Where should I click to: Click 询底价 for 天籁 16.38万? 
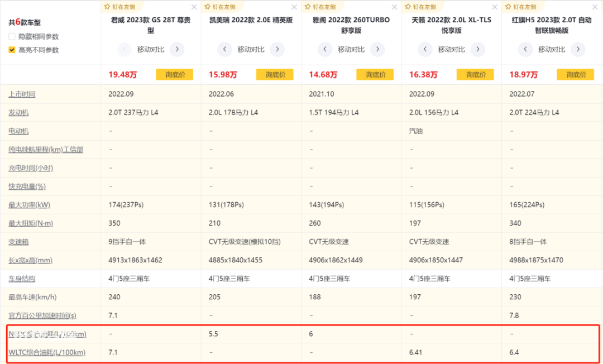click(475, 75)
